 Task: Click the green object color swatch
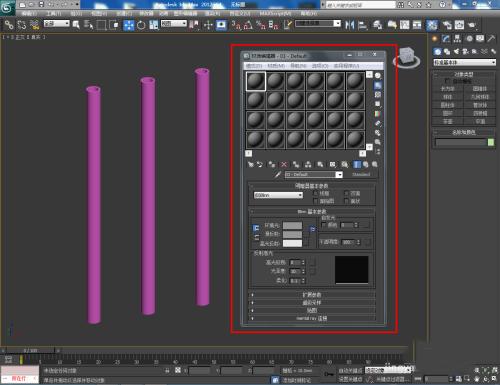[491, 142]
